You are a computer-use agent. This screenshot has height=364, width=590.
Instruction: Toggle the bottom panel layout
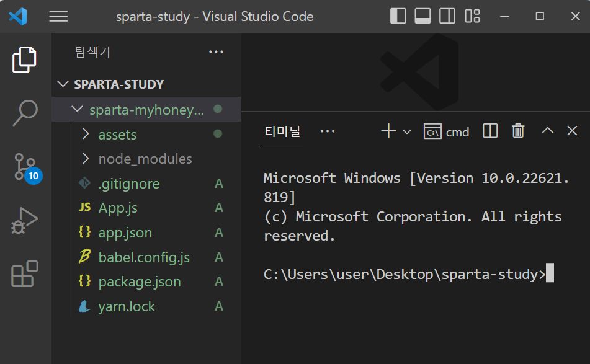422,16
